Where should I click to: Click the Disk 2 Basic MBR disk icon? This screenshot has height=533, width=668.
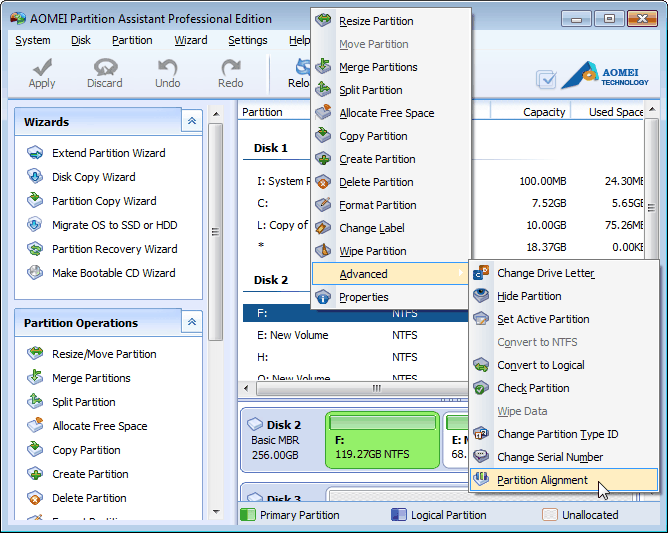click(255, 424)
